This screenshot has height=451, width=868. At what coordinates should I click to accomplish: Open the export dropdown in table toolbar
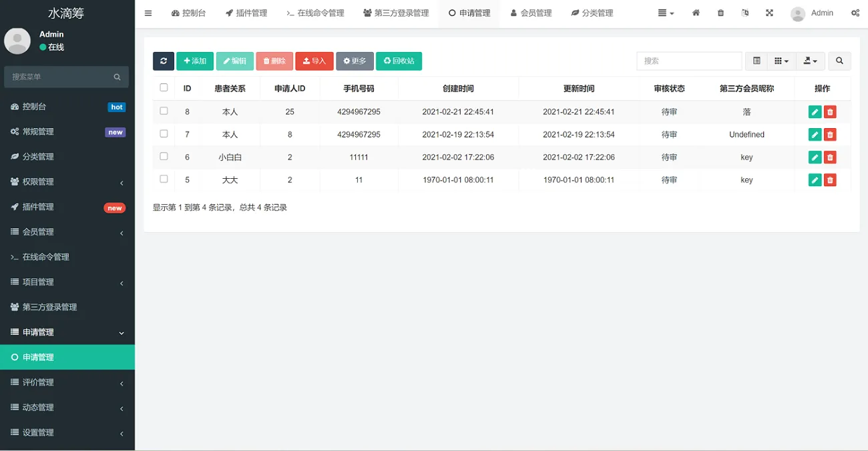810,61
